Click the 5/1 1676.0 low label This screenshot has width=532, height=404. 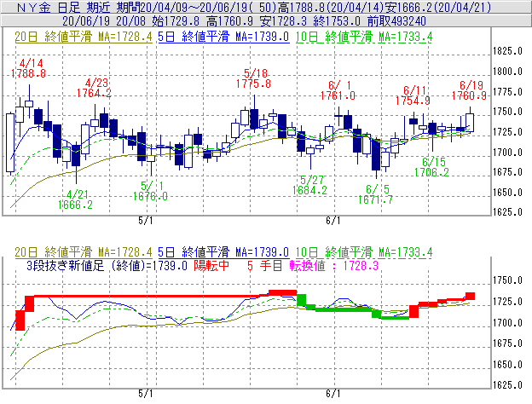tap(150, 191)
